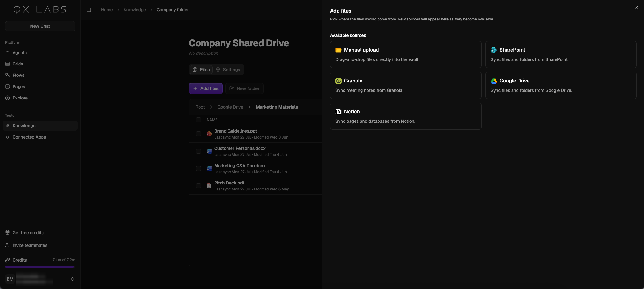Click the Granola logo icon
The height and width of the screenshot is (289, 644).
[x=339, y=81]
